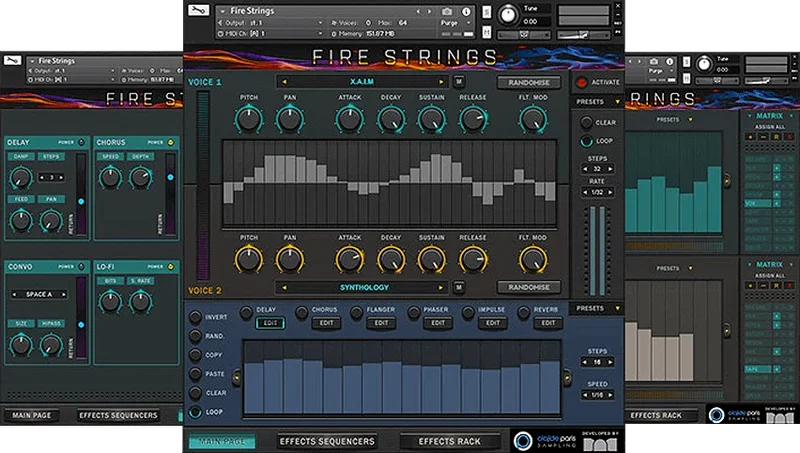Toggle DELAY power in left window

click(81, 142)
